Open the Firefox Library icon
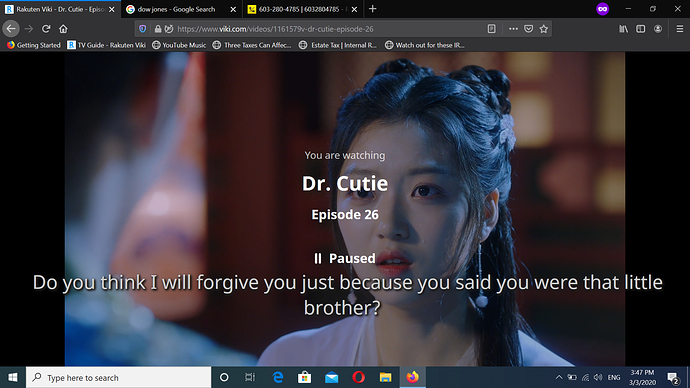690x388 pixels. coord(624,29)
